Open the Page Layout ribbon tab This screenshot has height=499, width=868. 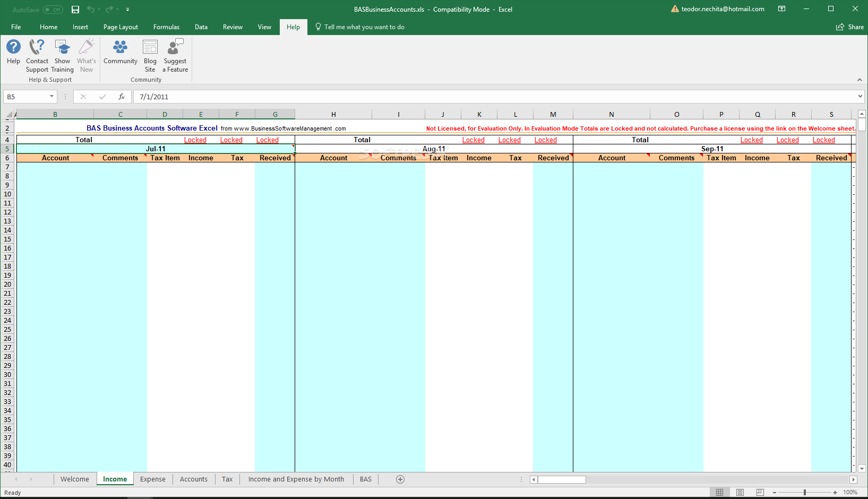coord(121,27)
